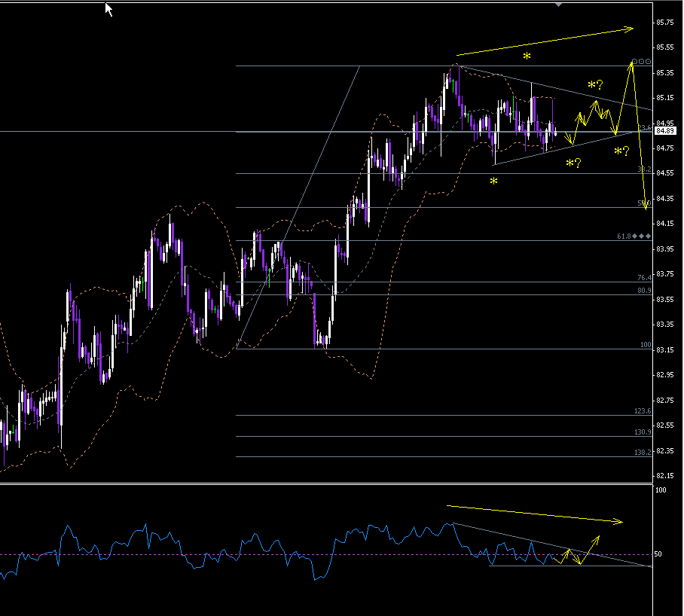
Task: Click the 82.15 price on the axis
Action: pos(664,476)
